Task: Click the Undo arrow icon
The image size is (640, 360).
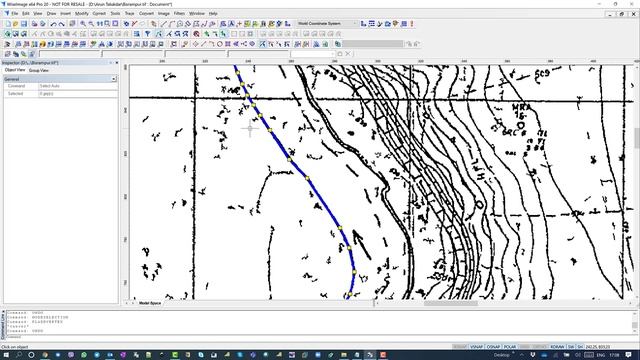Action: pyautogui.click(x=53, y=24)
